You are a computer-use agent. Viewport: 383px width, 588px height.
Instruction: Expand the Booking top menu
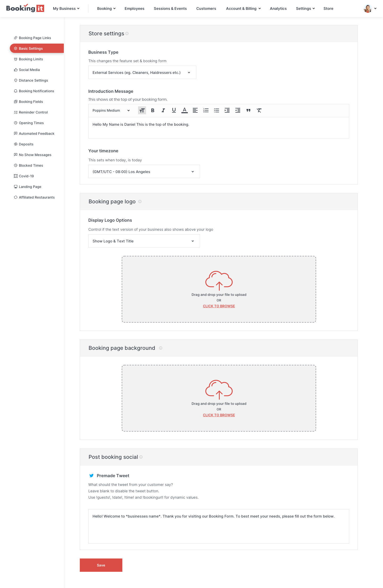point(106,9)
